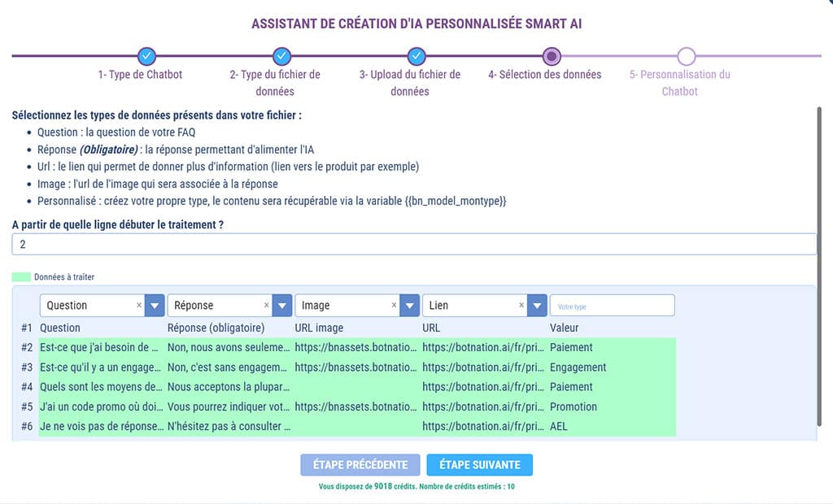Image resolution: width=833 pixels, height=504 pixels.
Task: Expand the Lien type dropdown arrow
Action: 537,306
